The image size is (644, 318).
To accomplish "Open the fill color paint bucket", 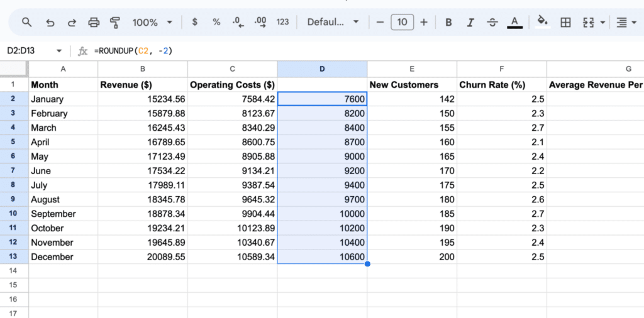I will [x=541, y=22].
